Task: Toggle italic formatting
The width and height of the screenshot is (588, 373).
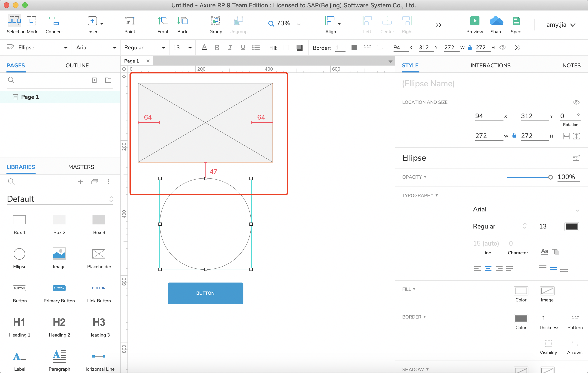Action: [230, 48]
